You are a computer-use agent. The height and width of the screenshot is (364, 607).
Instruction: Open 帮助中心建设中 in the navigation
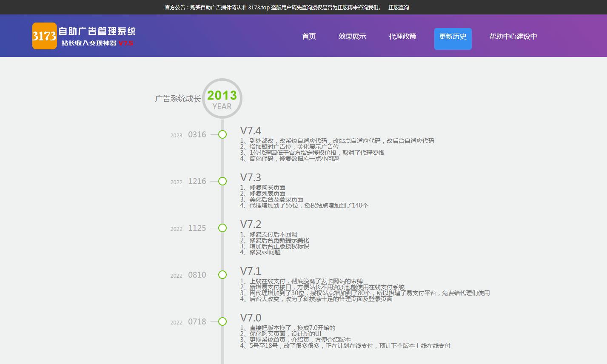click(513, 37)
